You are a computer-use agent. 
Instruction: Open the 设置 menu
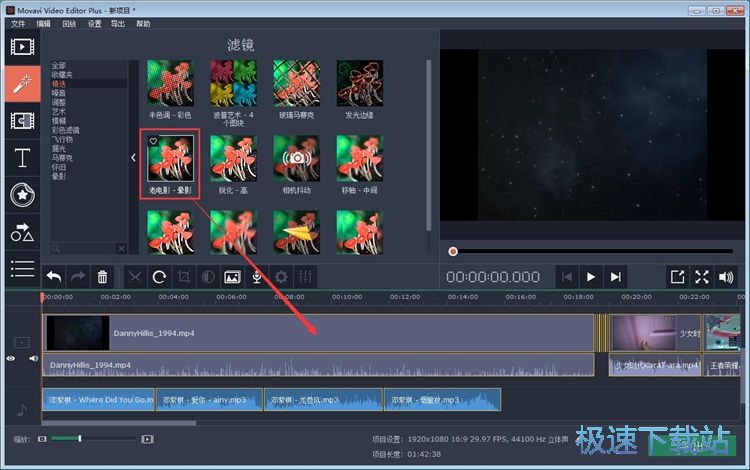pyautogui.click(x=94, y=23)
